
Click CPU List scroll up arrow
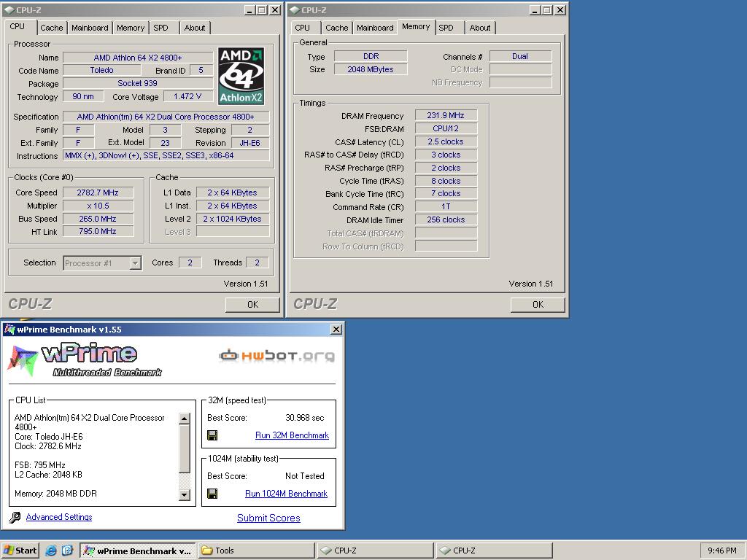pos(185,419)
